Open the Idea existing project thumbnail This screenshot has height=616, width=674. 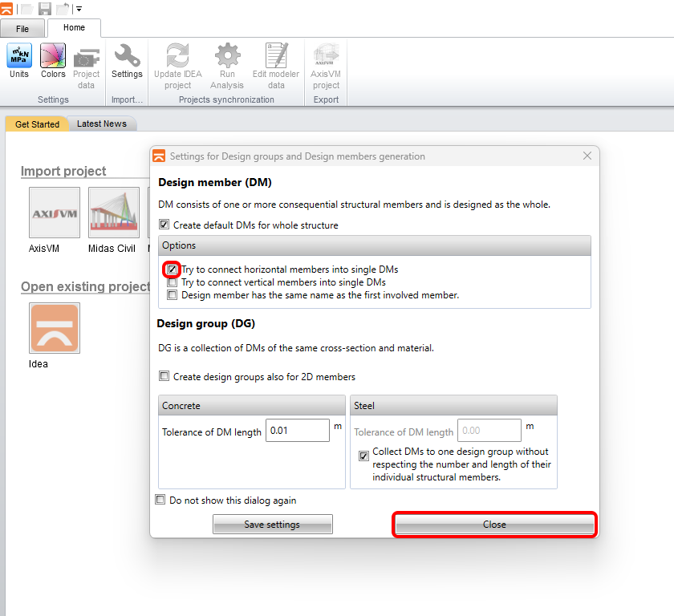pos(55,328)
